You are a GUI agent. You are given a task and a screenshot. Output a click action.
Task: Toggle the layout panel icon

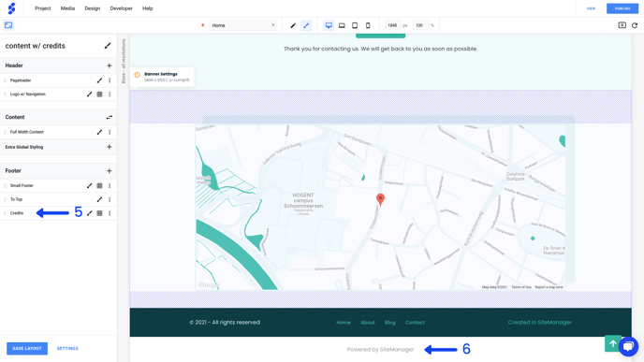coord(8,25)
